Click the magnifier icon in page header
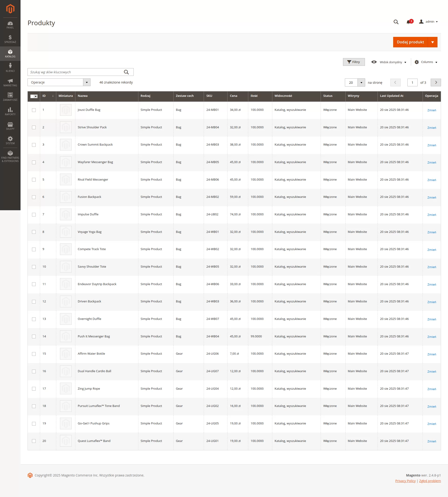 (396, 22)
